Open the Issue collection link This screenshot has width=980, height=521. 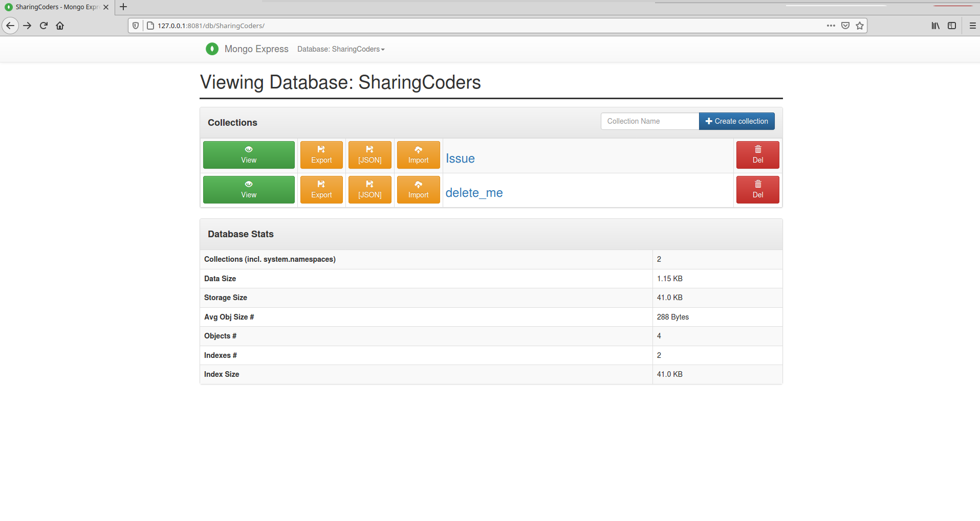pyautogui.click(x=460, y=158)
